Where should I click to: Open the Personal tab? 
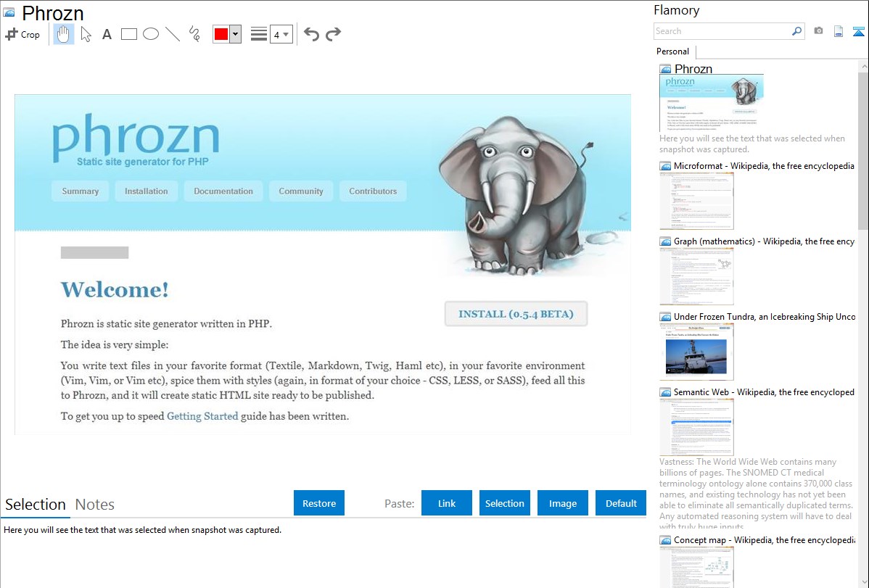click(x=673, y=51)
